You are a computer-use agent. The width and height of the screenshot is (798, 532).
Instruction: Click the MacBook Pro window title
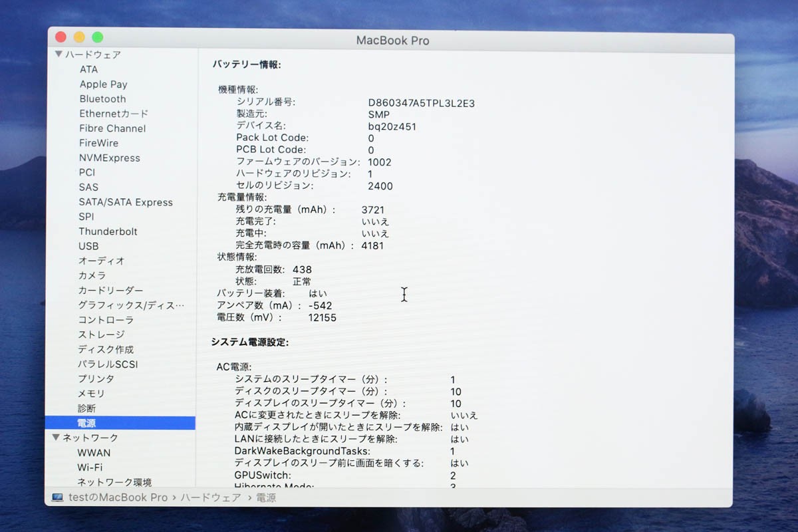click(x=393, y=41)
